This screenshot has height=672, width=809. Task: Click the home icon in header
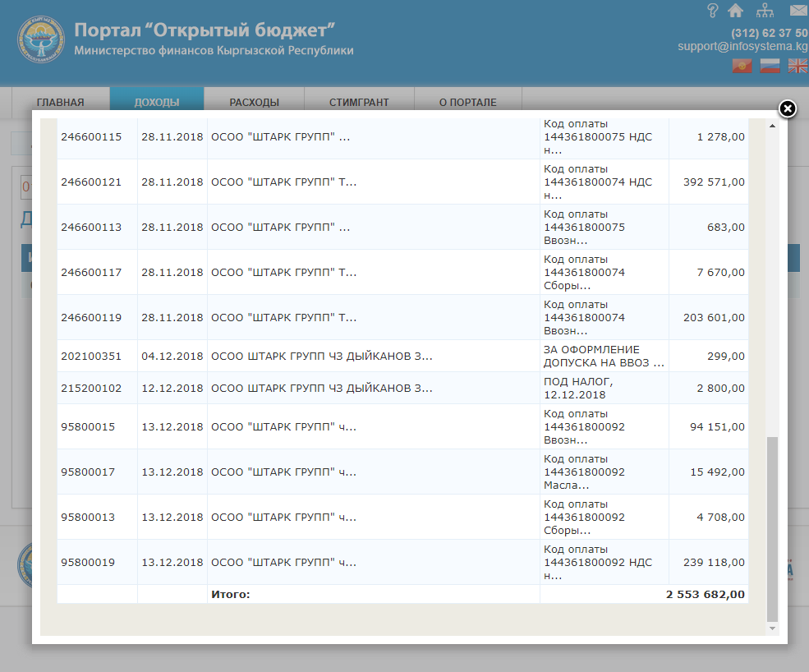coord(735,11)
